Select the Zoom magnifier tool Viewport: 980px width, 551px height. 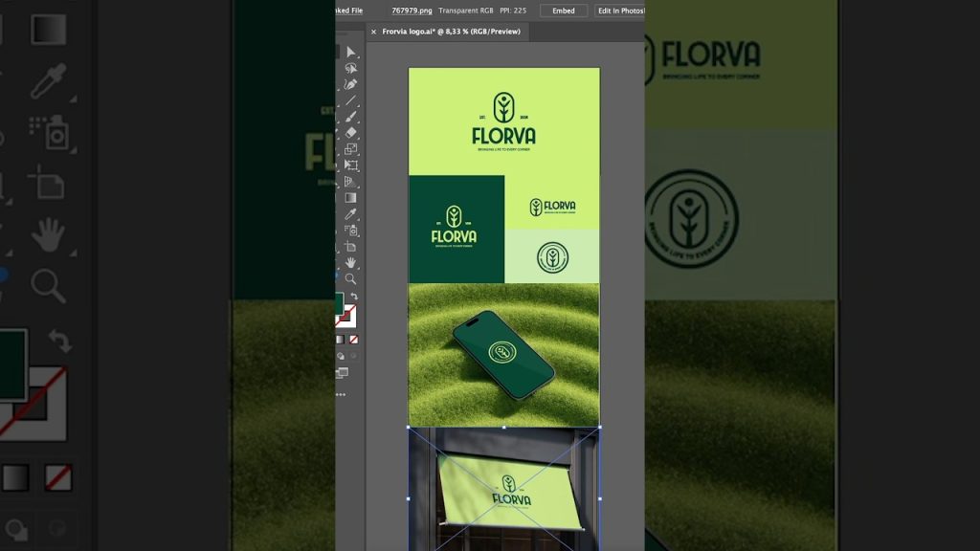(x=350, y=278)
